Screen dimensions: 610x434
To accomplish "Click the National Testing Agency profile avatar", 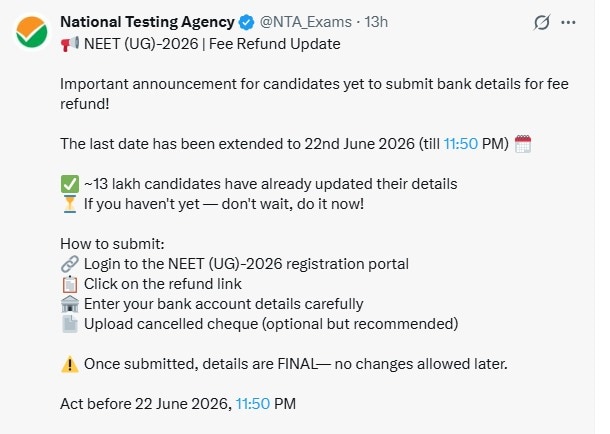I will [32, 32].
